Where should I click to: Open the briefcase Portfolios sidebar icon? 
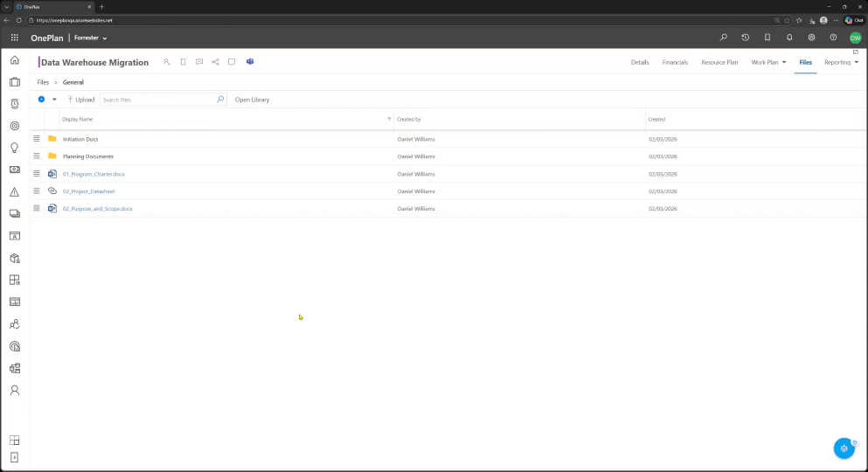pos(14,82)
